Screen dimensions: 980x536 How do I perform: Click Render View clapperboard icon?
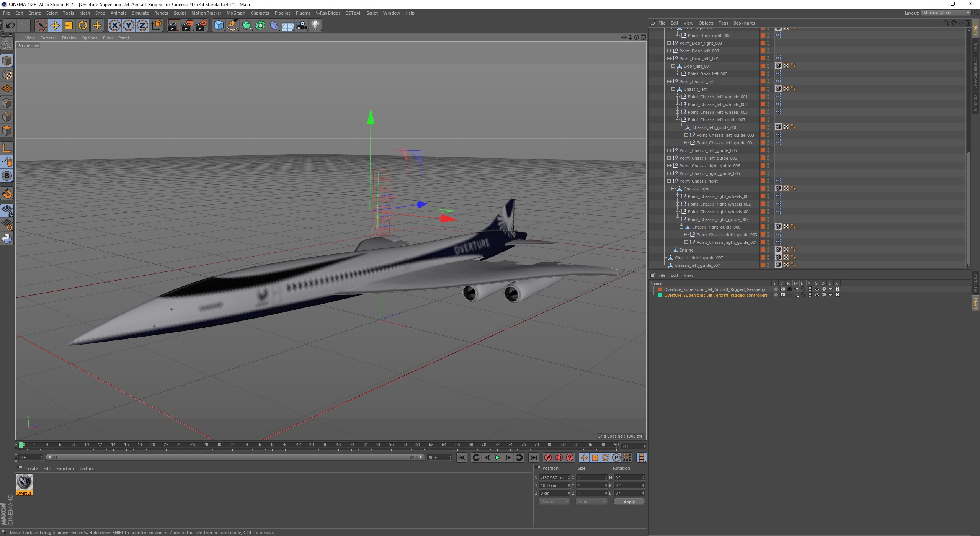173,26
